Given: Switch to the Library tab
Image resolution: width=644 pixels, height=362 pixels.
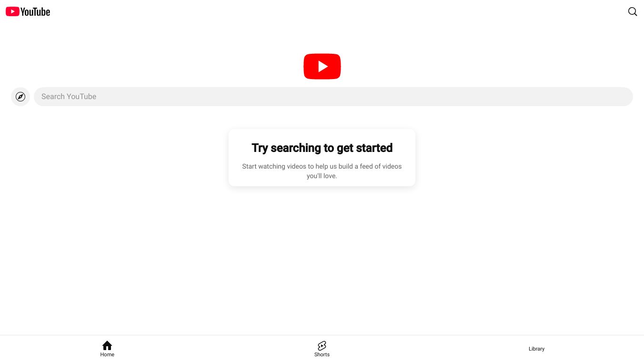Looking at the screenshot, I should 536,349.
